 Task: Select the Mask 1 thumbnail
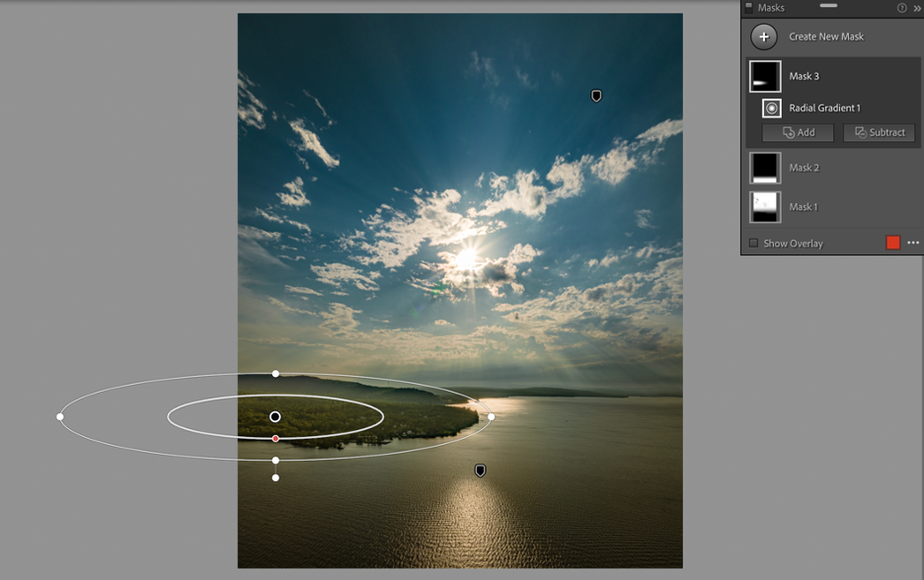tap(765, 207)
